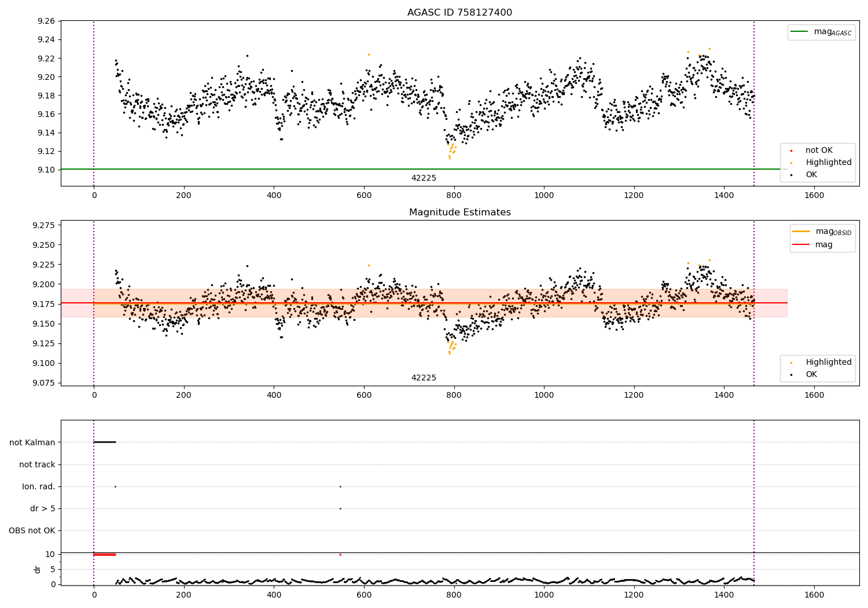Click the 9.175 y-tick in Magnitude Estimates plot
The image size is (868, 608).
point(44,304)
